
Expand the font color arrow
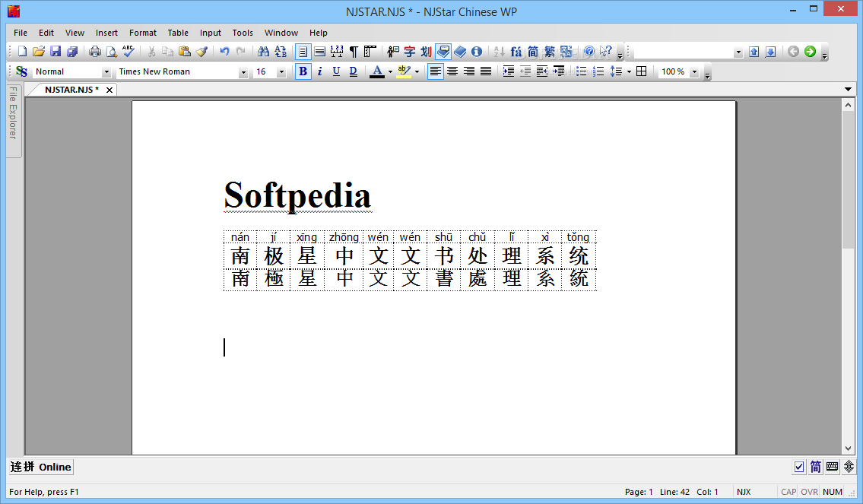pyautogui.click(x=390, y=71)
